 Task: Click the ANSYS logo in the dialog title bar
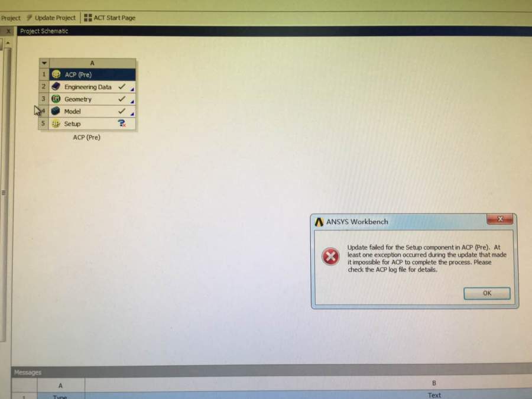[x=319, y=222]
